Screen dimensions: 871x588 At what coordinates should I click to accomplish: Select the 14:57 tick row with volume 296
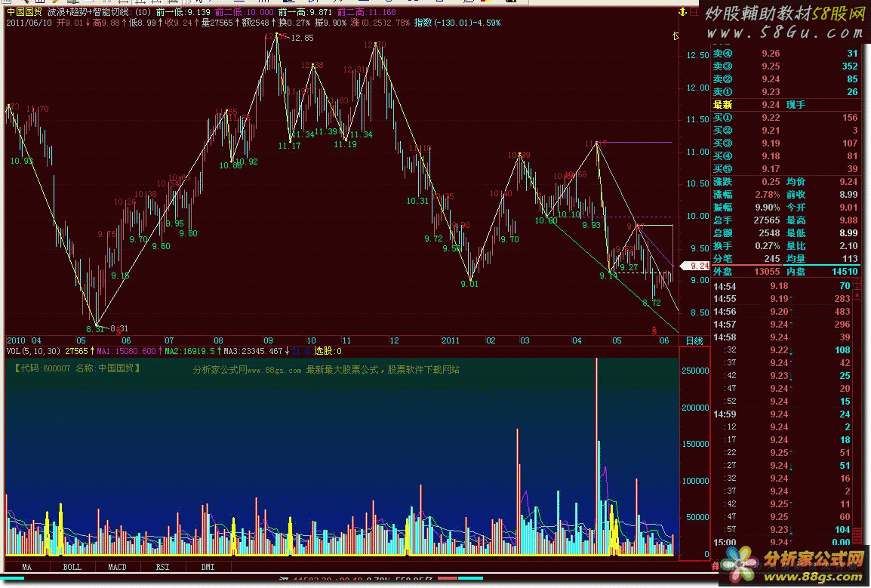pos(782,324)
